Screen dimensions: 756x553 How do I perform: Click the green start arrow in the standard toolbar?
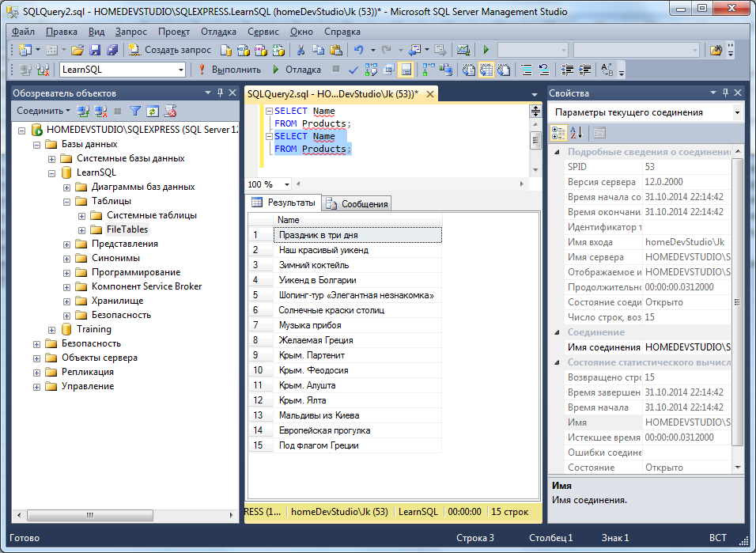486,50
